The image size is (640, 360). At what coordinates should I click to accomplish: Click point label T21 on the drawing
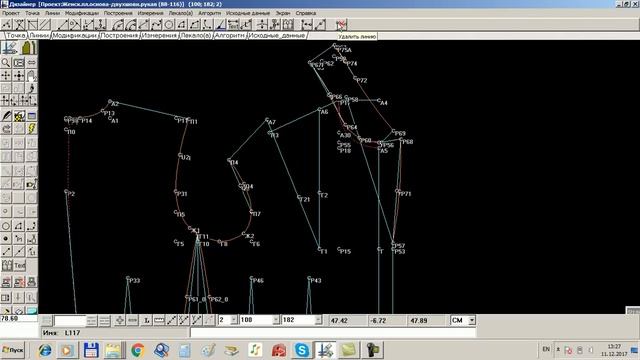[x=304, y=200]
